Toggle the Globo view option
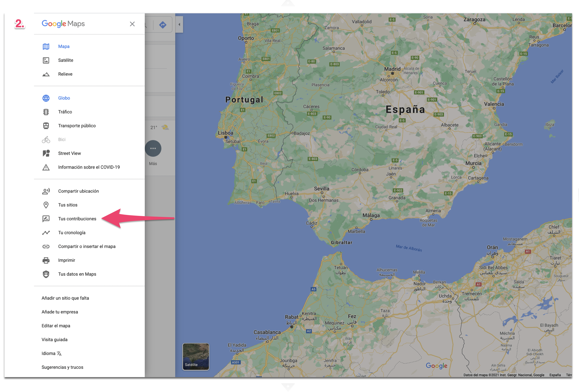The image size is (579, 392). pos(64,98)
